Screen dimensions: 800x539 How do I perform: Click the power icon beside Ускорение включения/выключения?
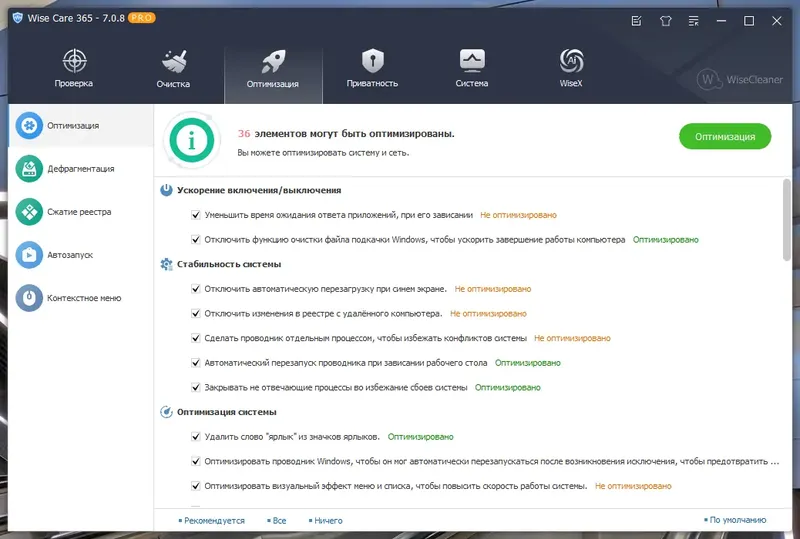coord(166,190)
